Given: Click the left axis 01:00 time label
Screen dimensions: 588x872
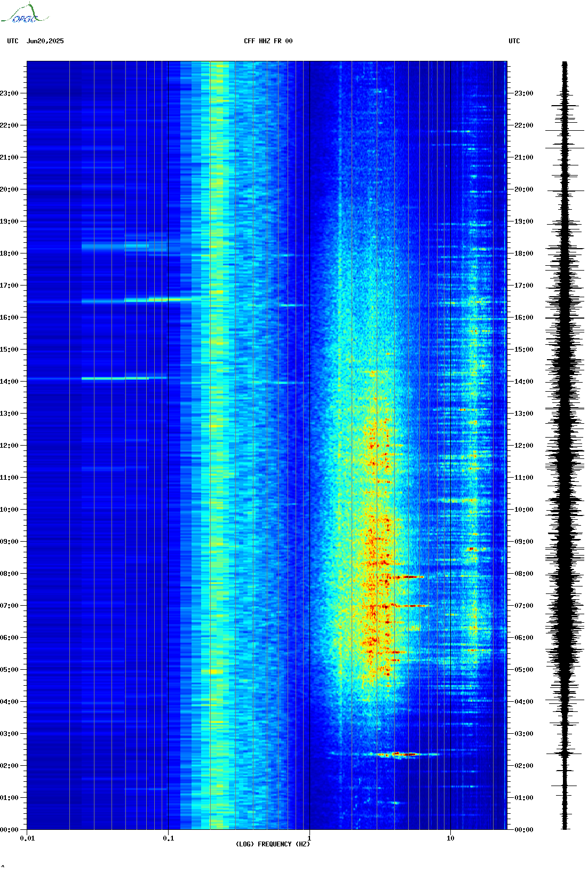Looking at the screenshot, I should point(9,798).
